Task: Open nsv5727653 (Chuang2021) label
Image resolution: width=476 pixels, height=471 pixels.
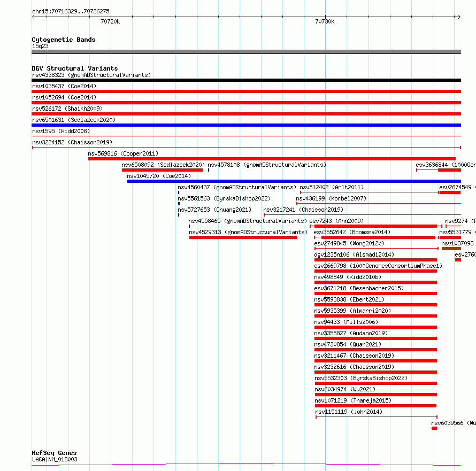Action: click(x=214, y=210)
